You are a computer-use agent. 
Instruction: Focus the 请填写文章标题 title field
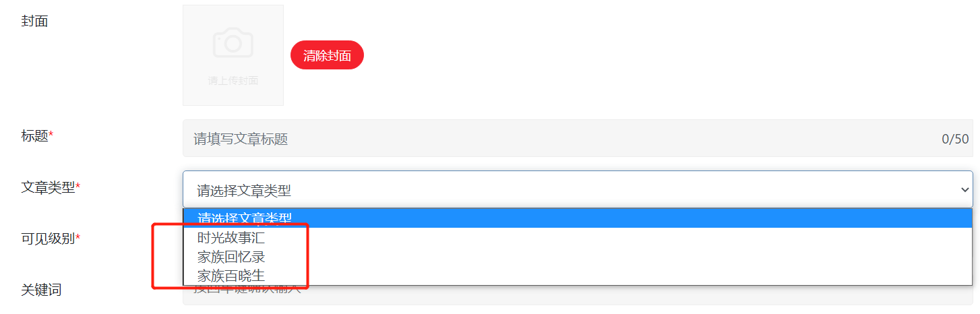pos(578,138)
